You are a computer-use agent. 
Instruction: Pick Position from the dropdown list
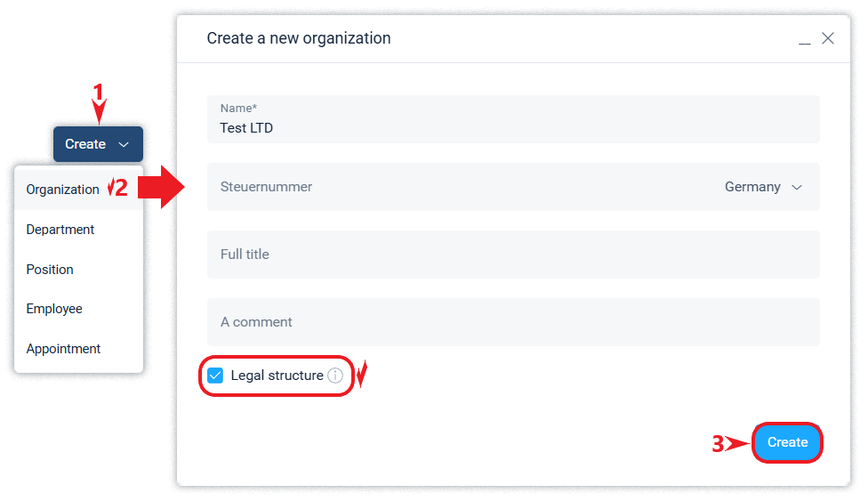point(50,270)
